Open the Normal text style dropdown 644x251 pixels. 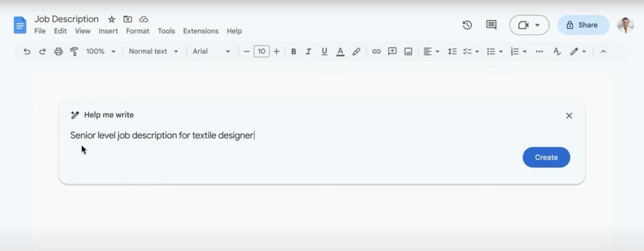153,52
